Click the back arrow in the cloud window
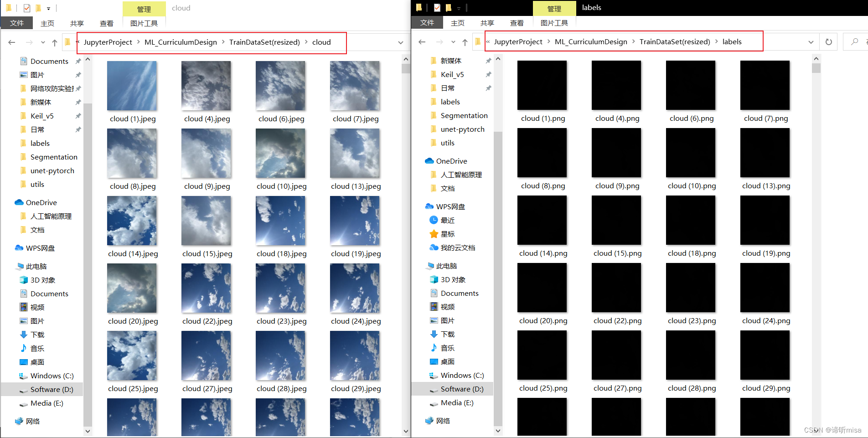This screenshot has height=438, width=868. [x=12, y=42]
